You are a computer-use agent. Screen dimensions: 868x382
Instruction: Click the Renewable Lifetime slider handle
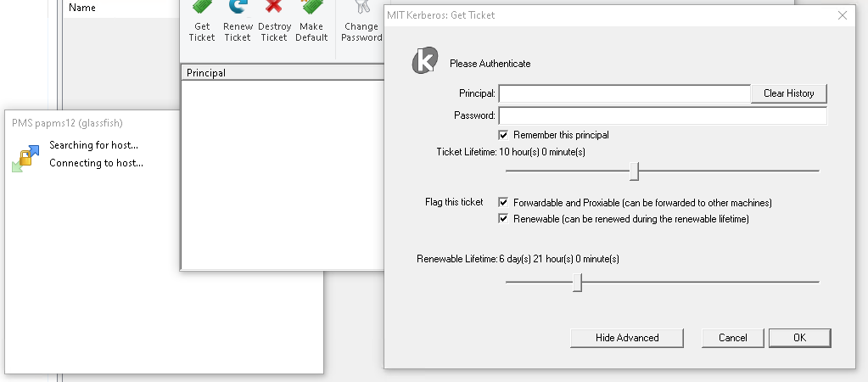577,283
